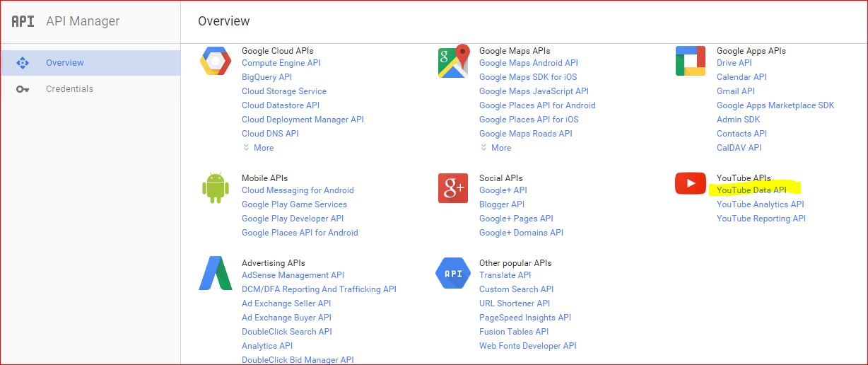Open PageSpeed Insights API link
This screenshot has width=868, height=365.
pyautogui.click(x=525, y=318)
